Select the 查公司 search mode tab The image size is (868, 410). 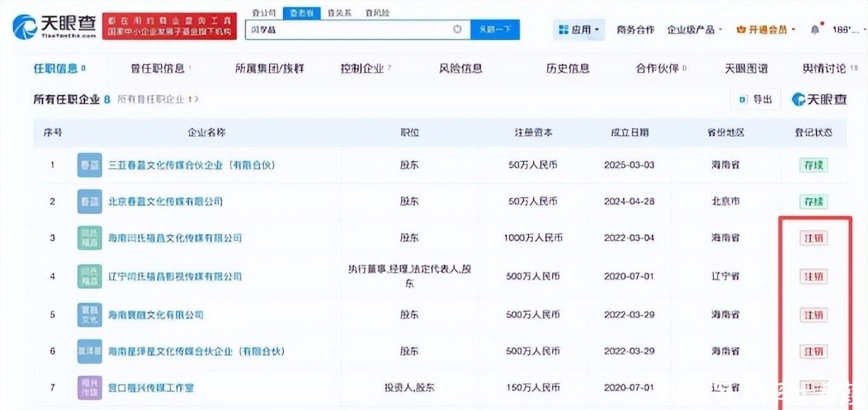tap(263, 13)
